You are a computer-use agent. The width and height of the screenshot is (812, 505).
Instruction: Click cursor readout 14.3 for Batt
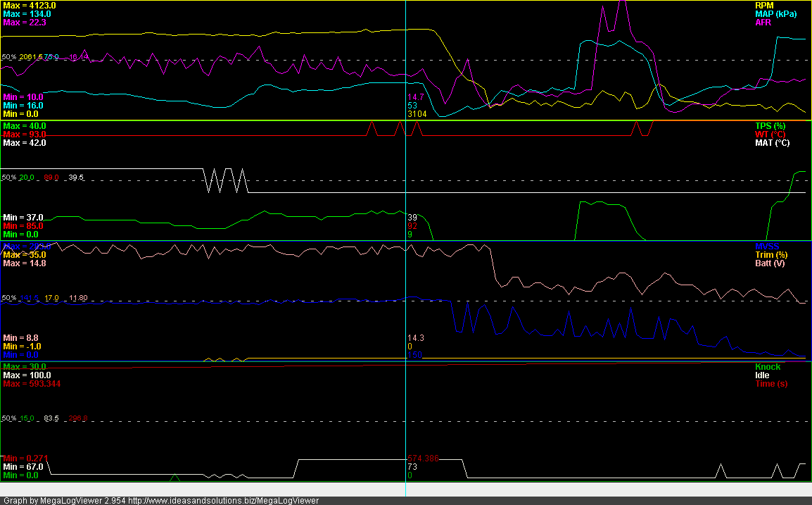(x=416, y=337)
